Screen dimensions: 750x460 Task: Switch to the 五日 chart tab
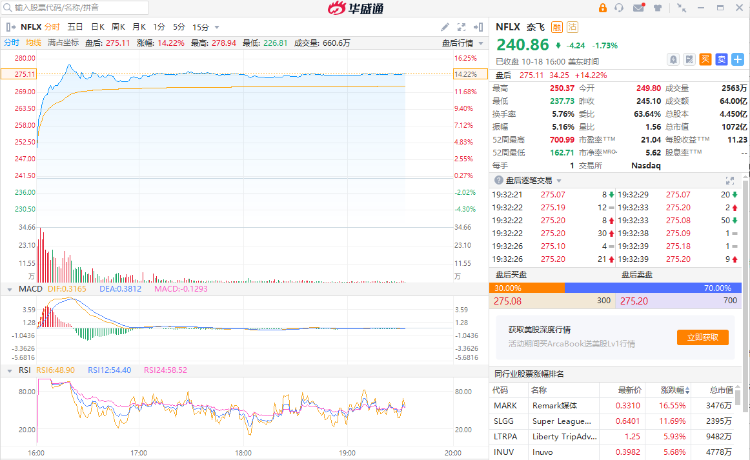(75, 27)
